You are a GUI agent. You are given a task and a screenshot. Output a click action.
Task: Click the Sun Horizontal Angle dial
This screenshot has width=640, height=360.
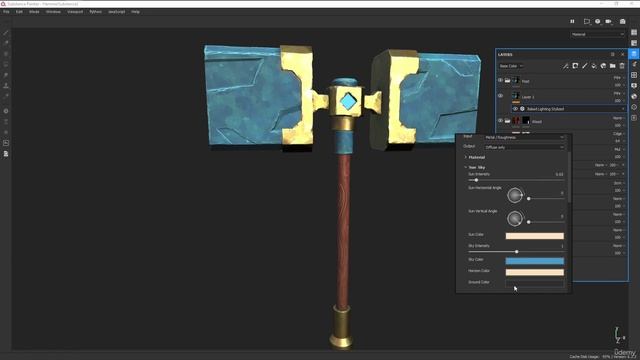pyautogui.click(x=515, y=195)
